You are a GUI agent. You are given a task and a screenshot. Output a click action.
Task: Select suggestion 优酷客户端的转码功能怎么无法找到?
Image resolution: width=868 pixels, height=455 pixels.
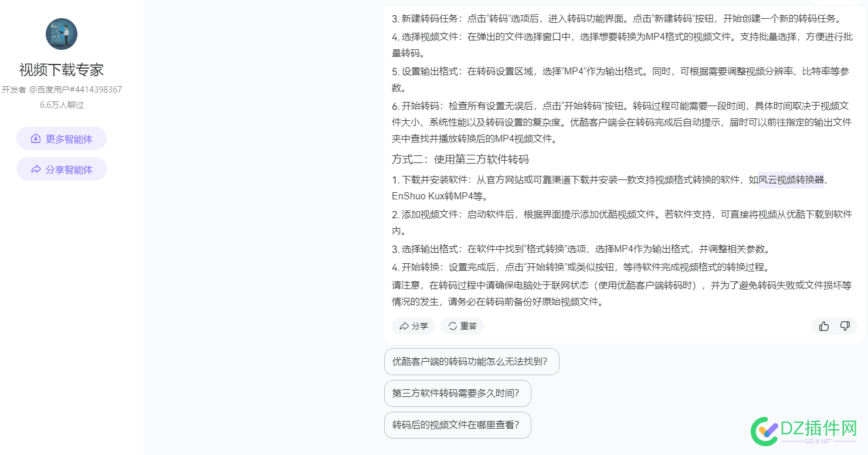pos(472,362)
